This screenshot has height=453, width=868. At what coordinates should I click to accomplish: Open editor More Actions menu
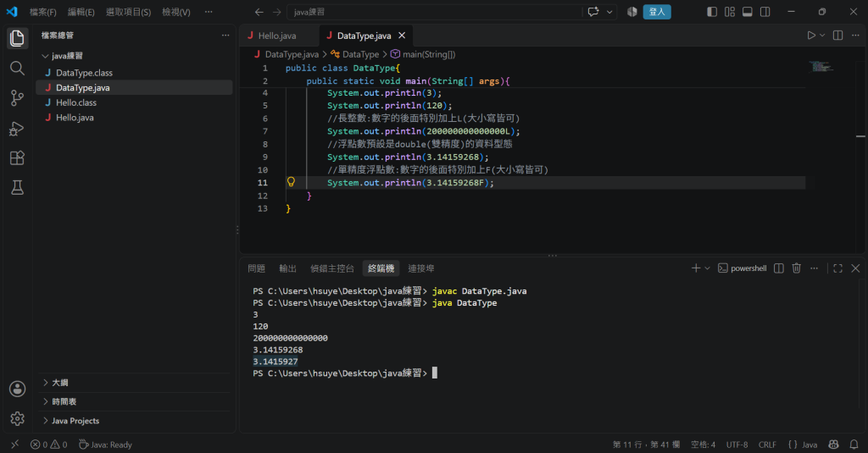pos(855,36)
